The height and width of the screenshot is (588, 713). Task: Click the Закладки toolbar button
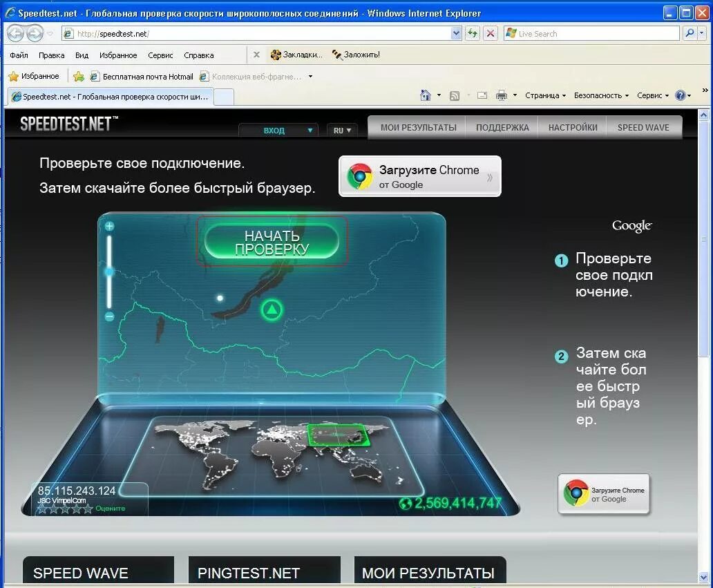pos(296,55)
